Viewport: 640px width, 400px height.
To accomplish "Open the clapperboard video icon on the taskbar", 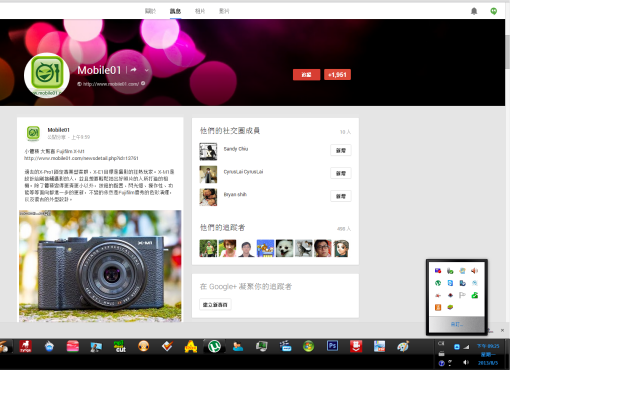I will click(285, 347).
